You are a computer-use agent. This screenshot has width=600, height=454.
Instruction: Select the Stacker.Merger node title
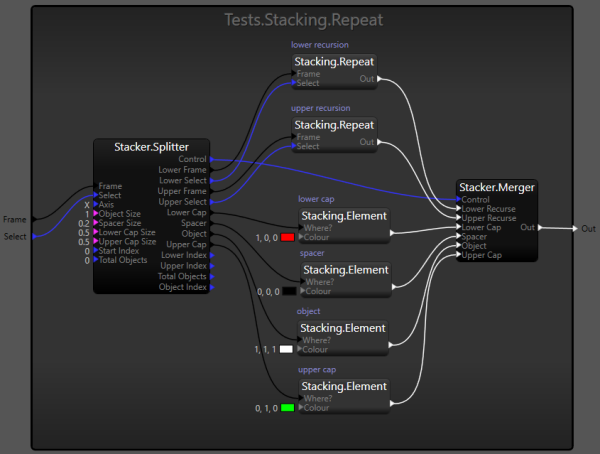tap(496, 187)
